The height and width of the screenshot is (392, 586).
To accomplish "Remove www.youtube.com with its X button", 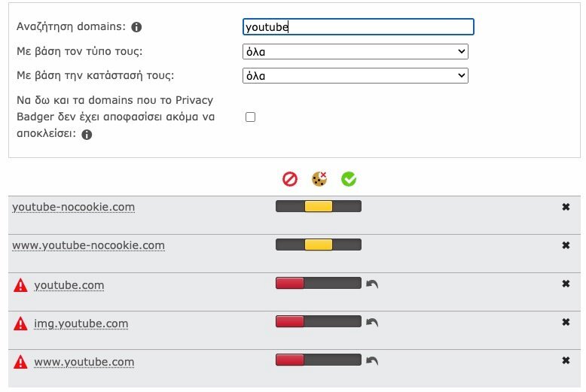I will (566, 360).
